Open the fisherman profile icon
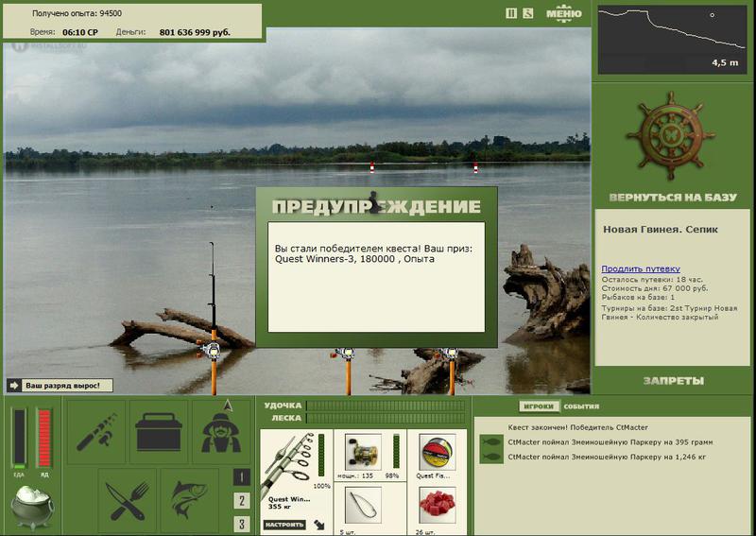The width and height of the screenshot is (756, 536). tap(221, 433)
